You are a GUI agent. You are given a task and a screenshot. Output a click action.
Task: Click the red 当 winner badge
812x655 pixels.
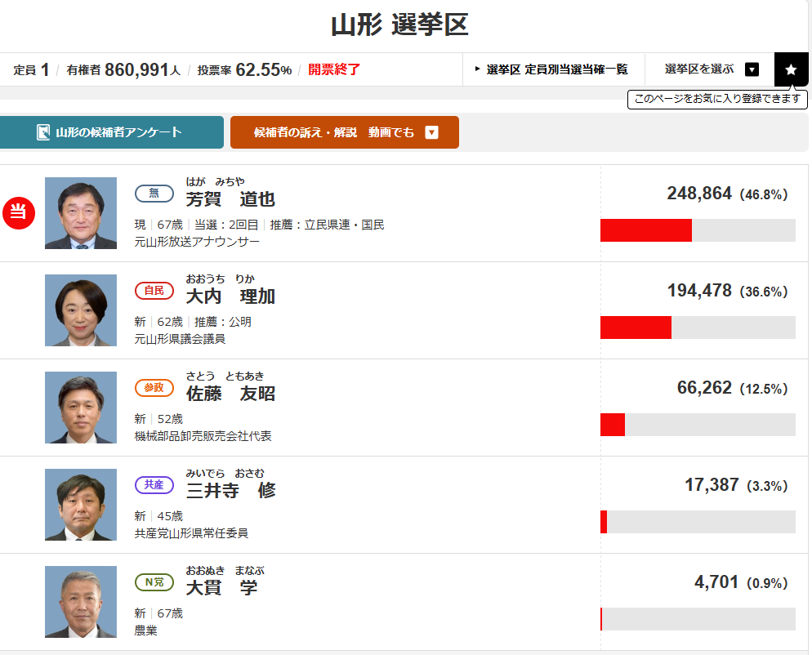[x=18, y=213]
